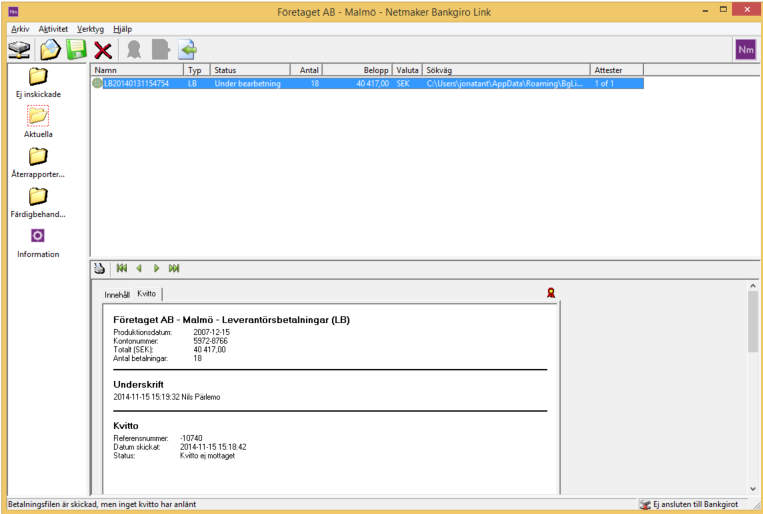Switch to the Kvitto tab
The width and height of the screenshot is (763, 514).
(x=146, y=294)
